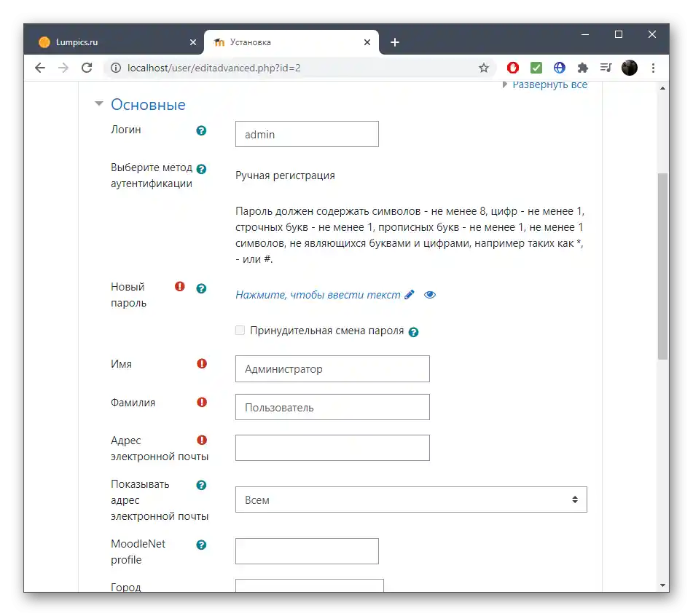This screenshot has height=616, width=693.
Task: Open help for Выберите метод аутентификации
Action: (201, 169)
